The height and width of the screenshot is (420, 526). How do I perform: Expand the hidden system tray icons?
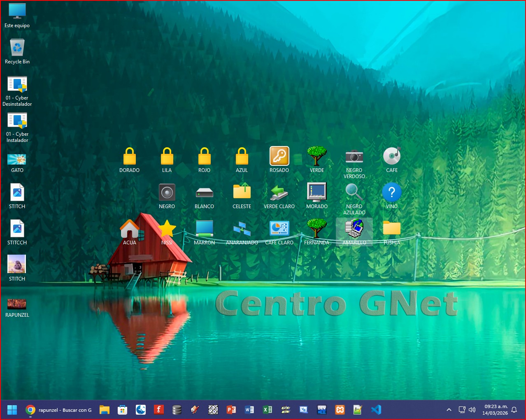449,410
